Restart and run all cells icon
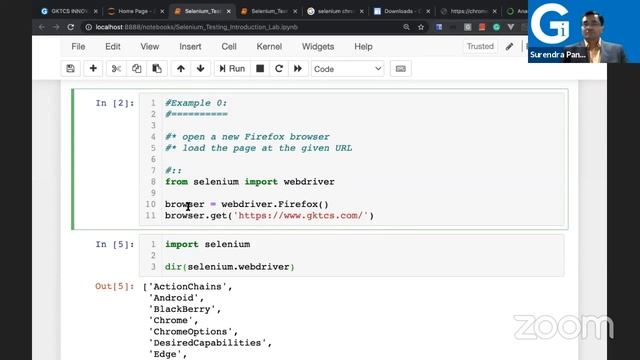This screenshot has height=360, width=640. click(298, 69)
